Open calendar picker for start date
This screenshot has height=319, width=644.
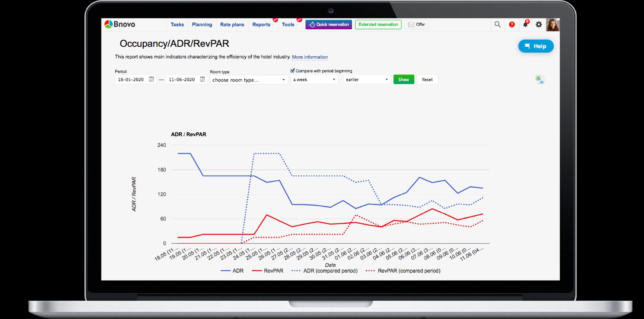[151, 80]
